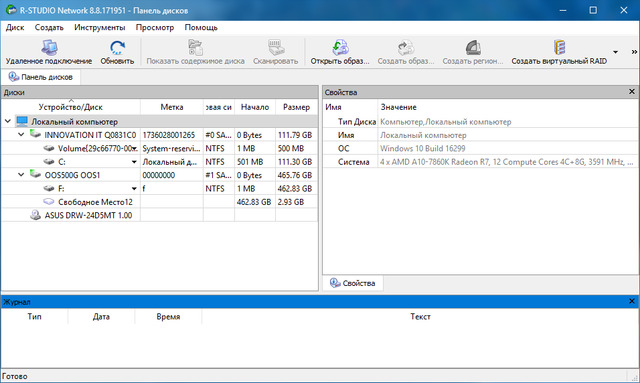The height and width of the screenshot is (383, 640).
Task: Open dropdown arrow next to C: volume
Action: tap(134, 162)
